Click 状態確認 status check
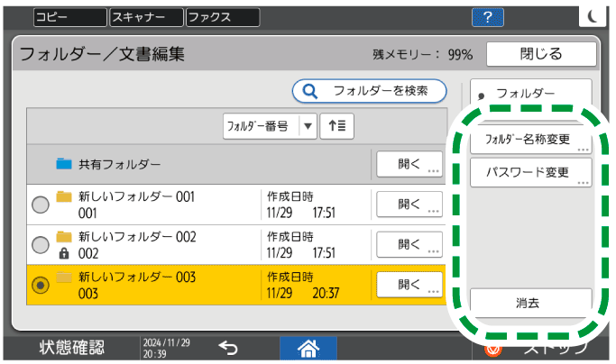The width and height of the screenshot is (616, 364). (x=72, y=348)
